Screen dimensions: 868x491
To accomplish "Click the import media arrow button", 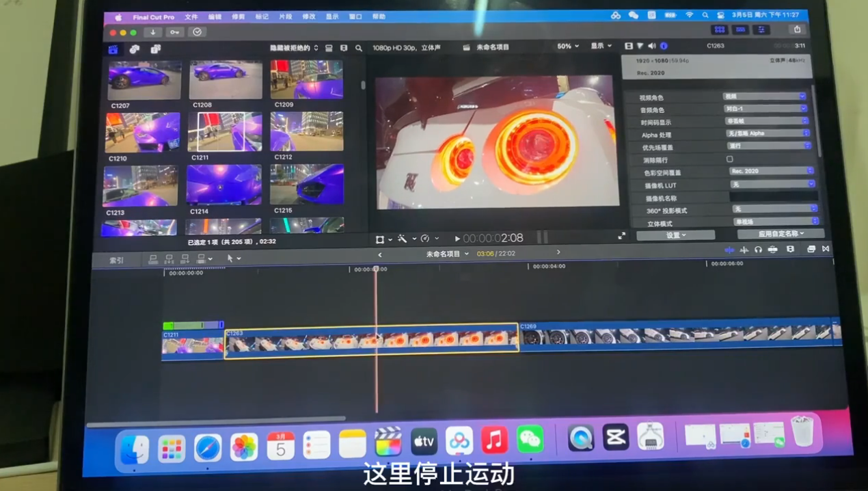I will coord(152,32).
